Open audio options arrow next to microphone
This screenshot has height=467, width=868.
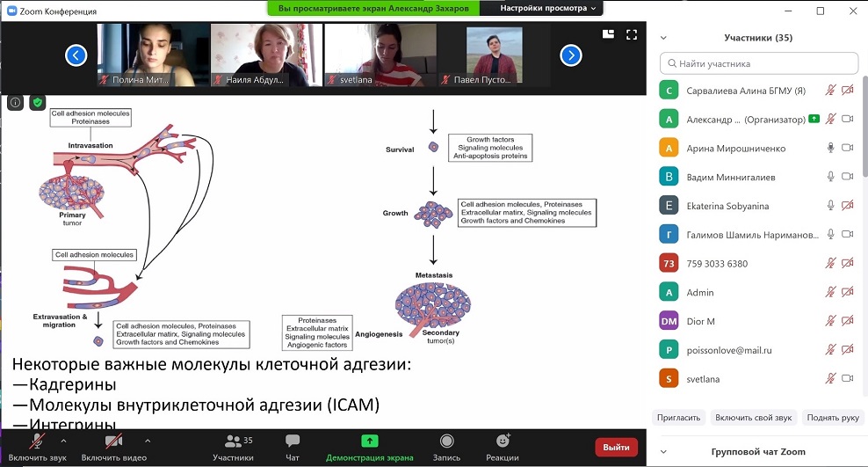point(63,441)
